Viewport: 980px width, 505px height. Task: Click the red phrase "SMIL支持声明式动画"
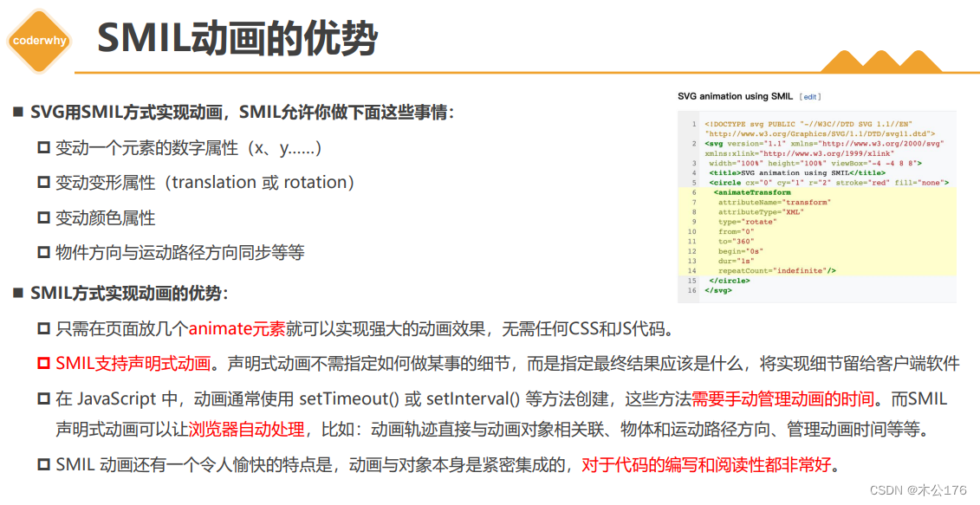point(133,364)
